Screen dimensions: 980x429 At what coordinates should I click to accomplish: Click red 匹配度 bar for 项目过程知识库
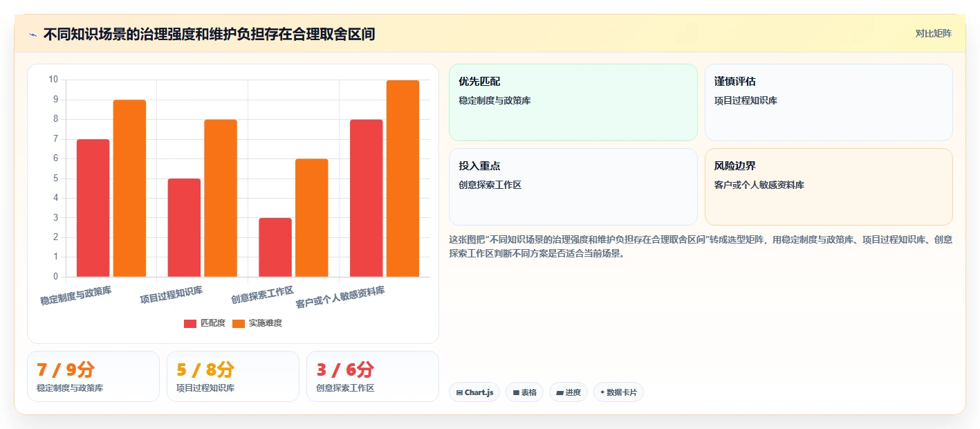184,228
